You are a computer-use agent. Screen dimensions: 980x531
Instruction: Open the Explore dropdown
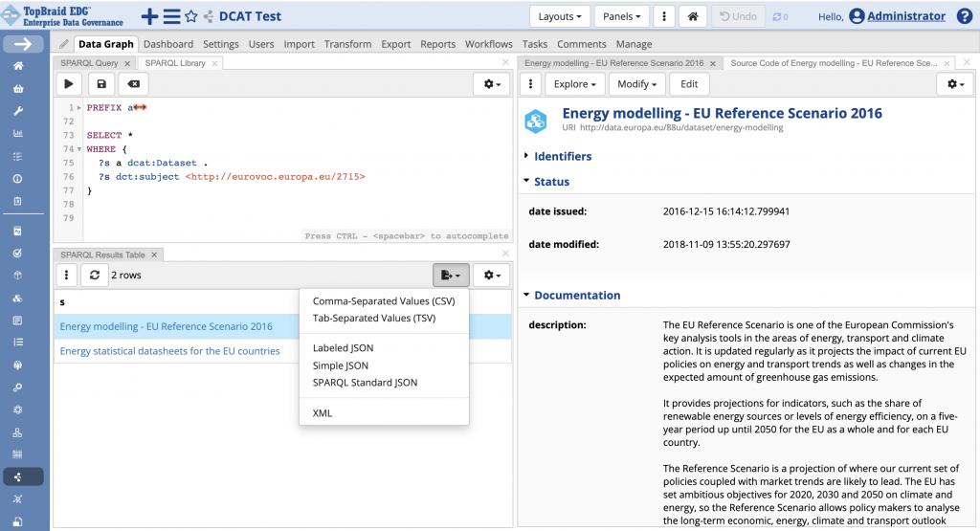click(574, 83)
